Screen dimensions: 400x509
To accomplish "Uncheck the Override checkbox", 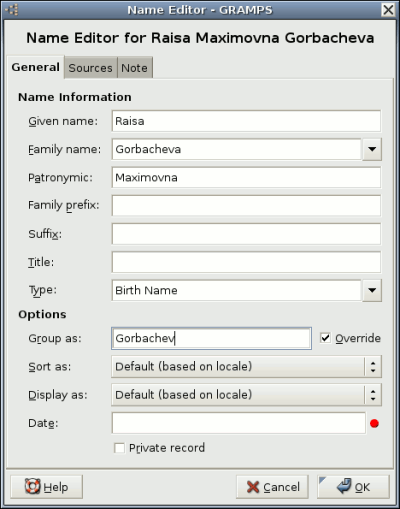I will tap(325, 338).
